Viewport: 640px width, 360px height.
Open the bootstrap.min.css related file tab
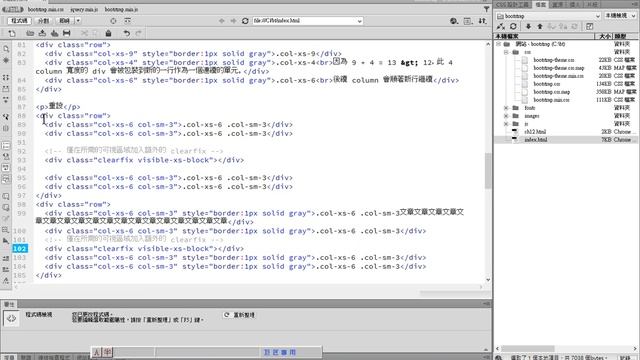[45, 9]
